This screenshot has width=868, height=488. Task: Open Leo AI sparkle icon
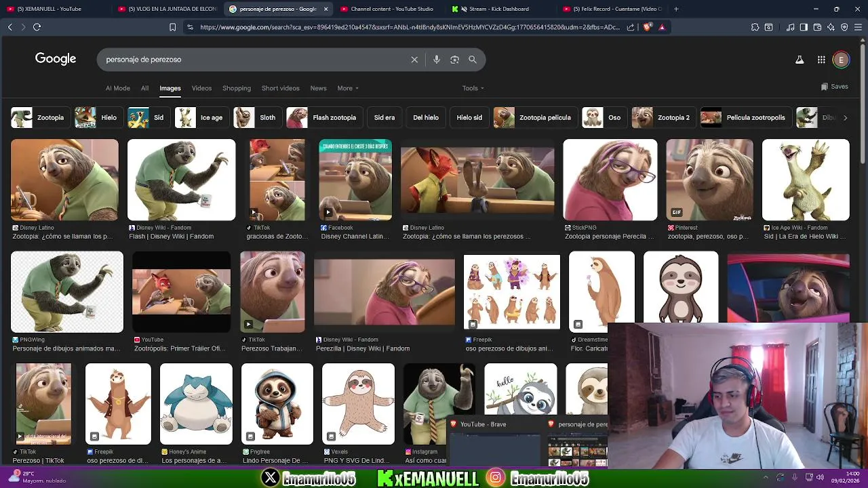coord(831,27)
